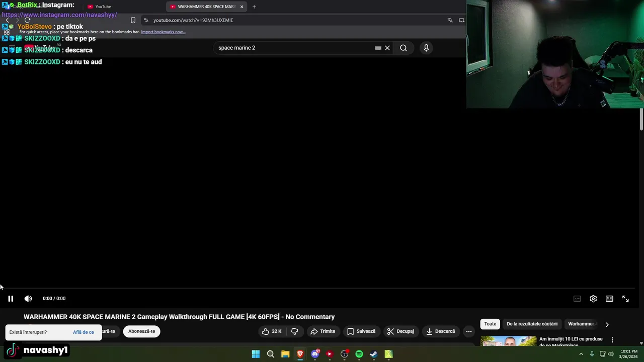644x362 pixels.
Task: Click the video title text
Action: click(179, 317)
